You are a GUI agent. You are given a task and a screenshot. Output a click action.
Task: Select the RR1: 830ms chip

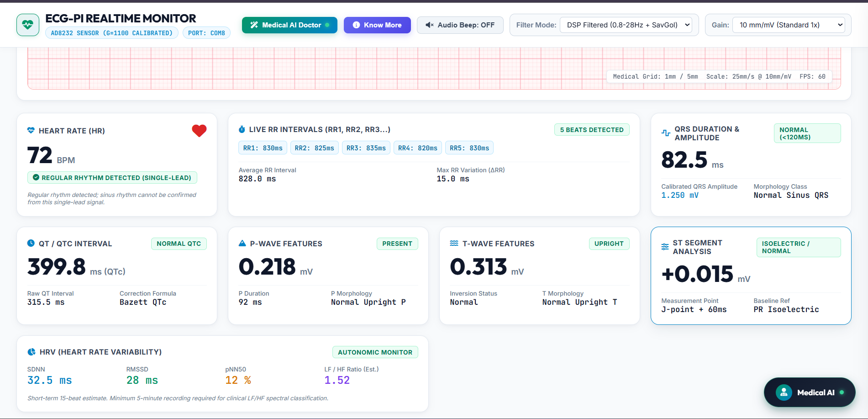263,148
